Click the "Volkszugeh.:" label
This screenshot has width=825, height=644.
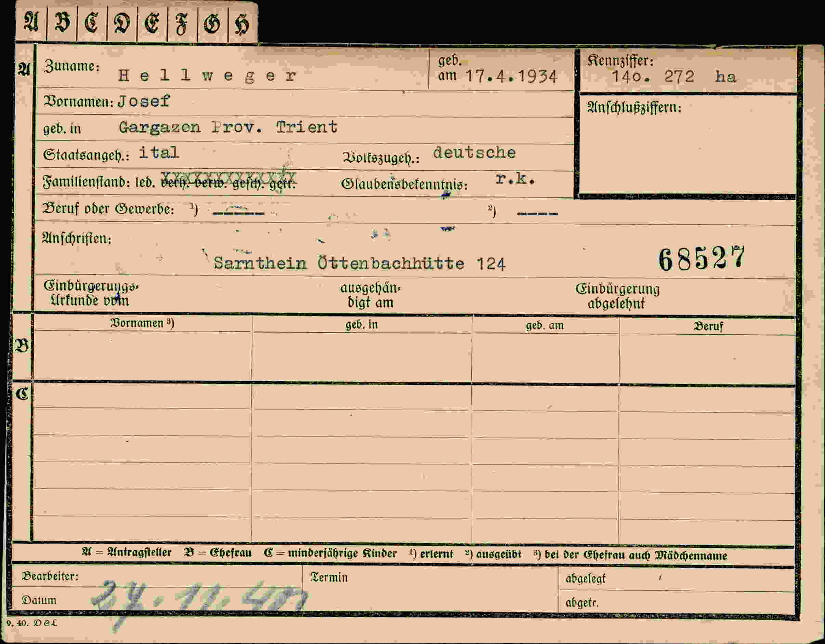point(381,158)
